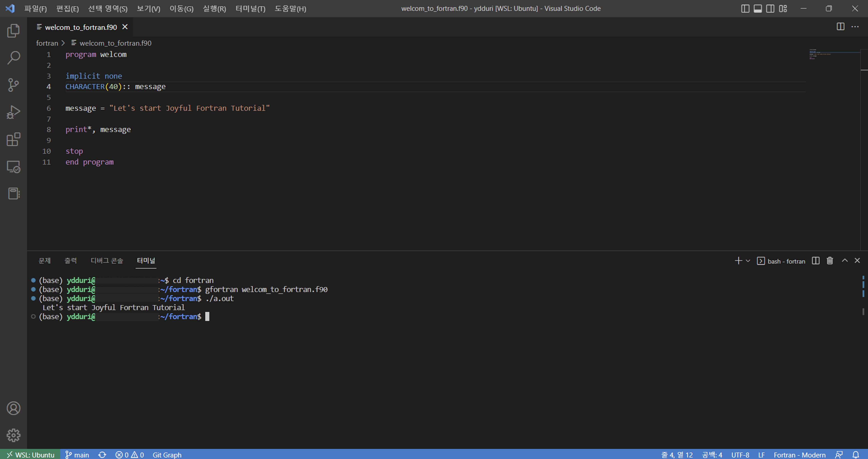The image size is (868, 459).
Task: Toggle primary side bar layout button
Action: click(745, 8)
